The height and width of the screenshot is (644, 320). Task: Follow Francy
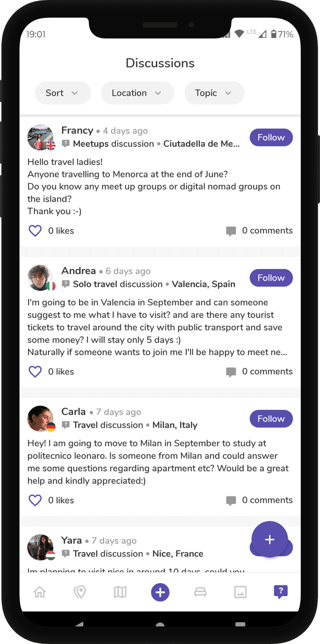(271, 137)
